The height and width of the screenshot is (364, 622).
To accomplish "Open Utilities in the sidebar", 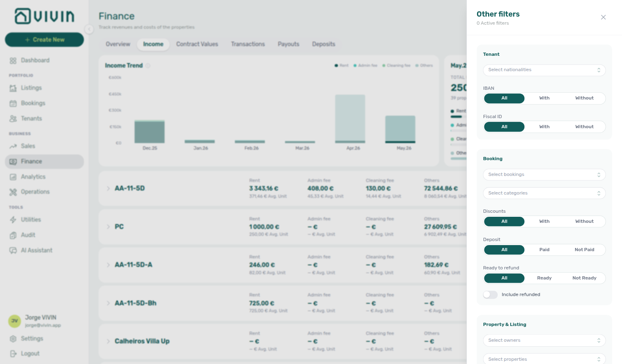I will tap(45, 220).
